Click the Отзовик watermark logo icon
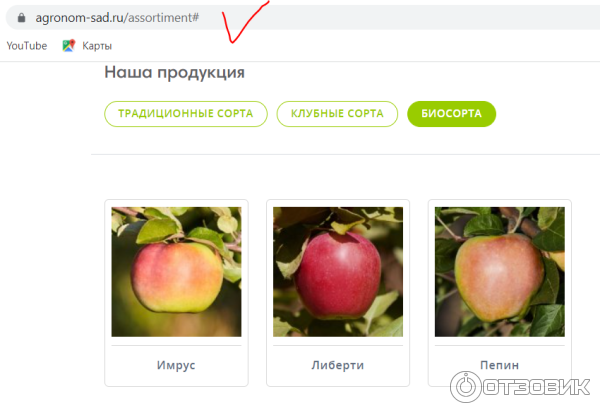The height and width of the screenshot is (413, 600). [x=466, y=387]
